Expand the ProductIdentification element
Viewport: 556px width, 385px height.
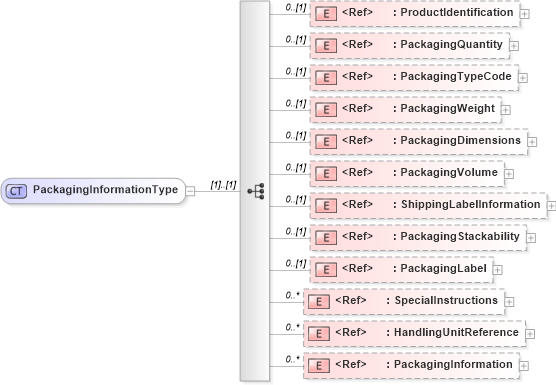[524, 14]
